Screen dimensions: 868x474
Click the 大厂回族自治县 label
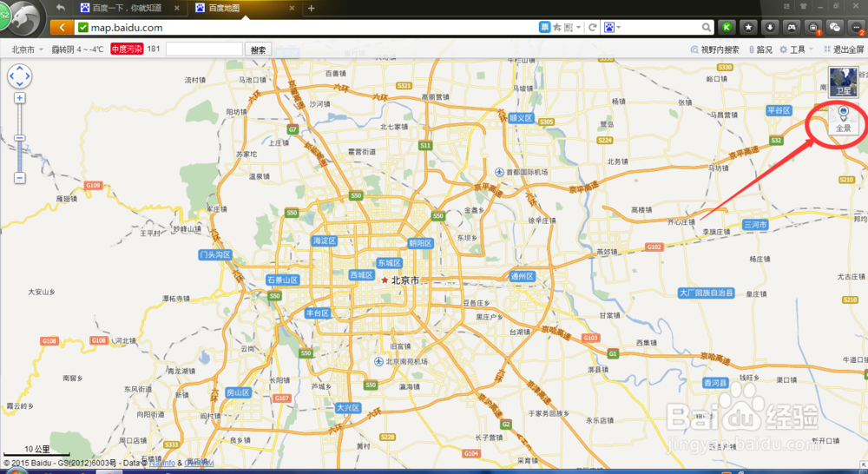coord(707,293)
